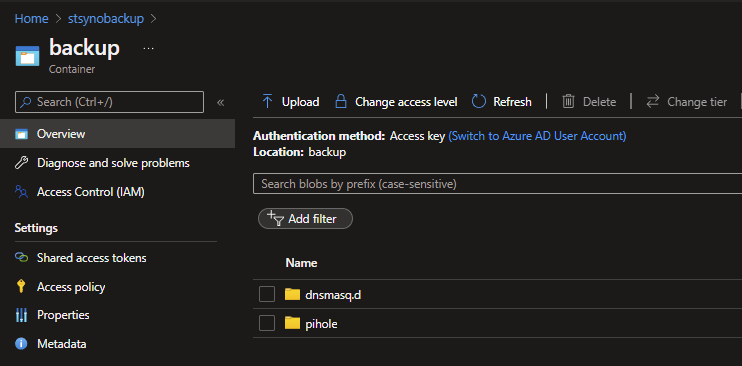This screenshot has height=366, width=742.
Task: Open the ellipsis menu beside the backup title
Action: click(149, 49)
